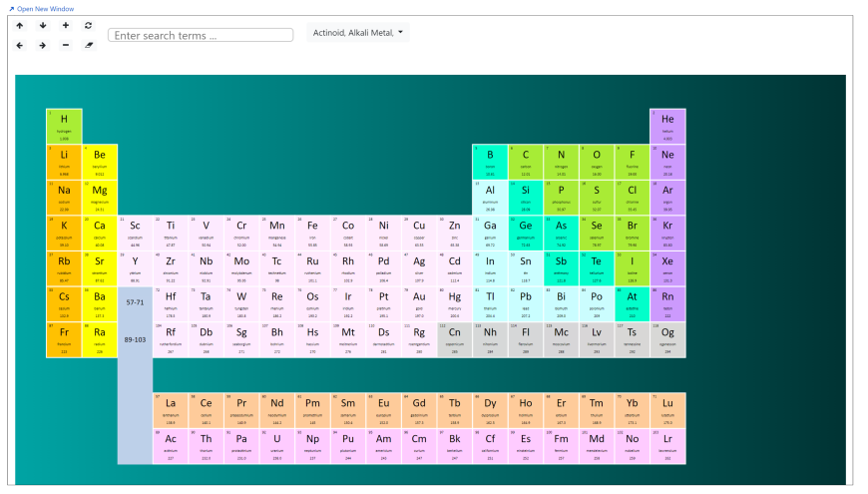Select the Hydrogen element tile
Screen dimensions: 868x494
point(64,126)
